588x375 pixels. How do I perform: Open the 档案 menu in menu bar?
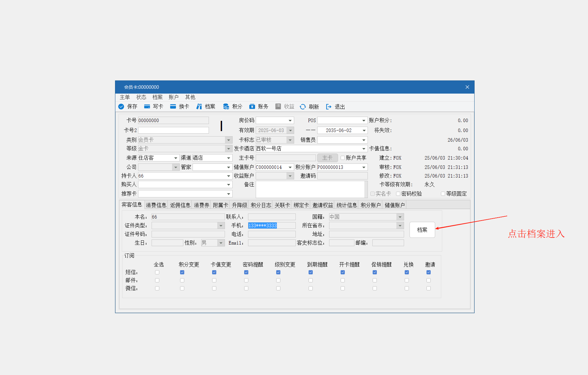tap(157, 97)
